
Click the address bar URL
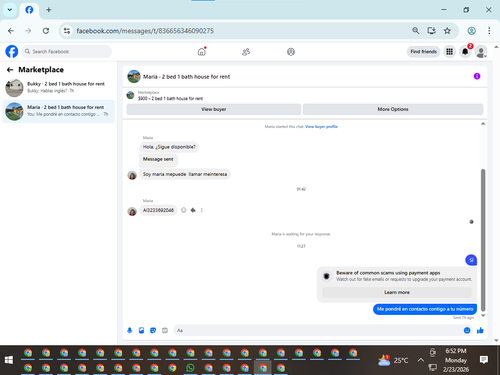(145, 31)
